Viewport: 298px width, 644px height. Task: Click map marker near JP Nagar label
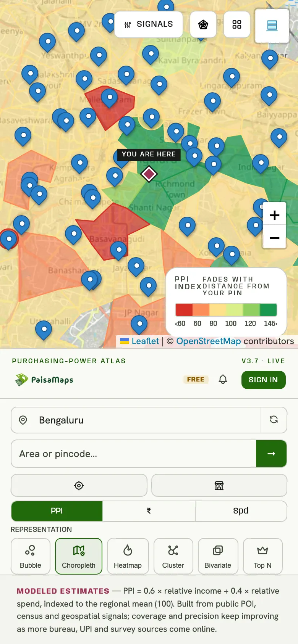(139, 325)
